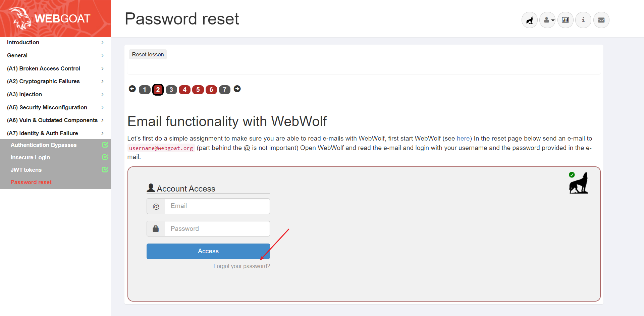Click the howling wolf image in the assignment box
Viewport: 644px width, 316px height.
point(579,183)
